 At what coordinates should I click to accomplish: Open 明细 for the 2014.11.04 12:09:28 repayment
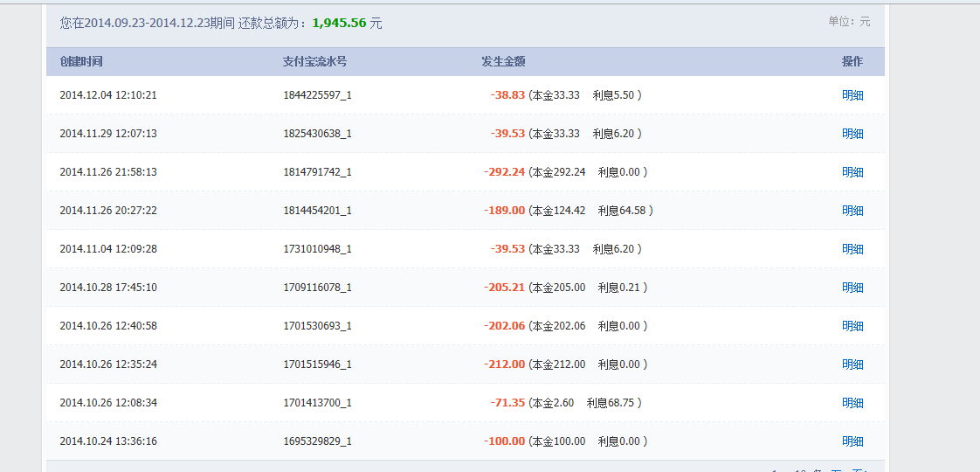(852, 249)
